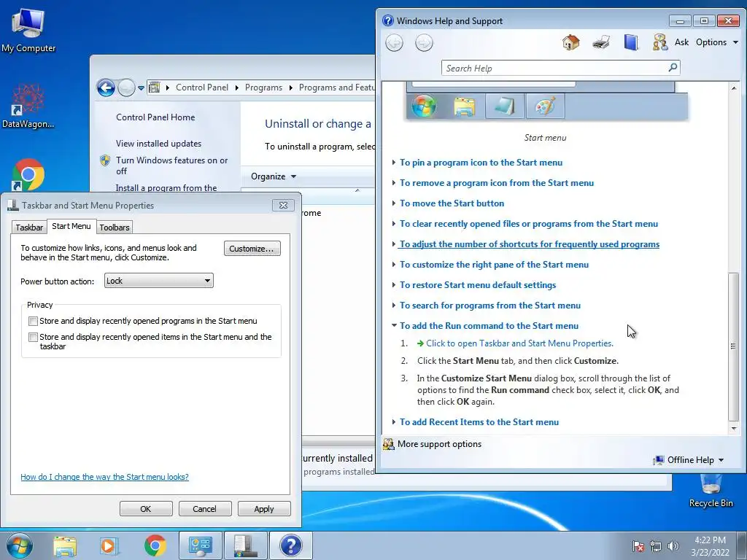Click More support options icon

pos(389,444)
